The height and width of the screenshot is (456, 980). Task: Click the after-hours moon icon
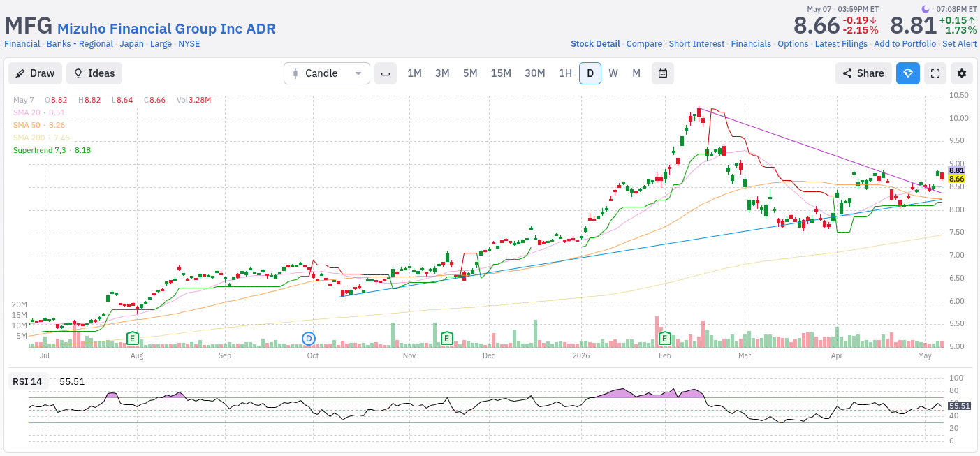coord(926,9)
